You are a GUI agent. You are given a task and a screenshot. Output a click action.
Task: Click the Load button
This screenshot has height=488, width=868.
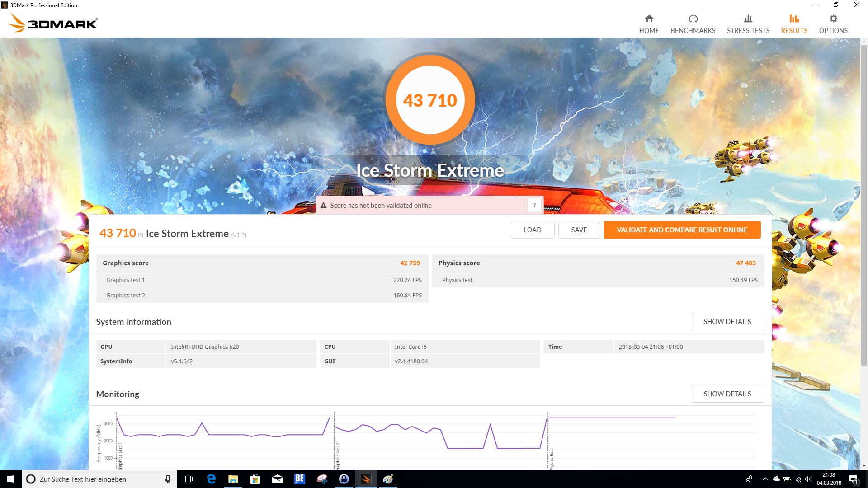point(532,230)
